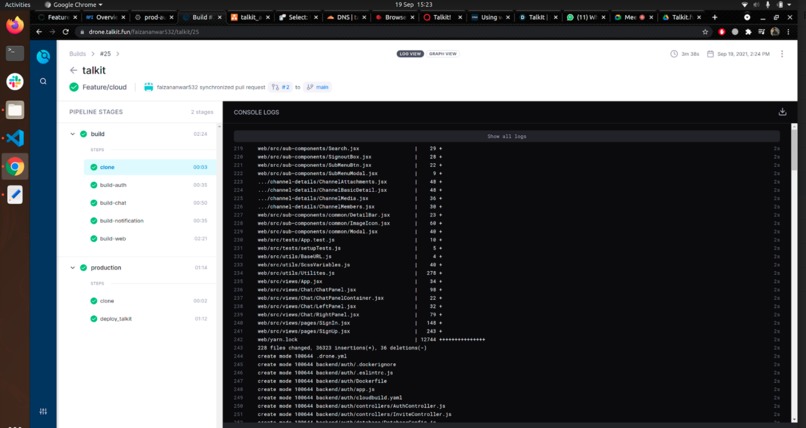The height and width of the screenshot is (428, 806).
Task: Select the deploy_talkit step
Action: click(150, 319)
